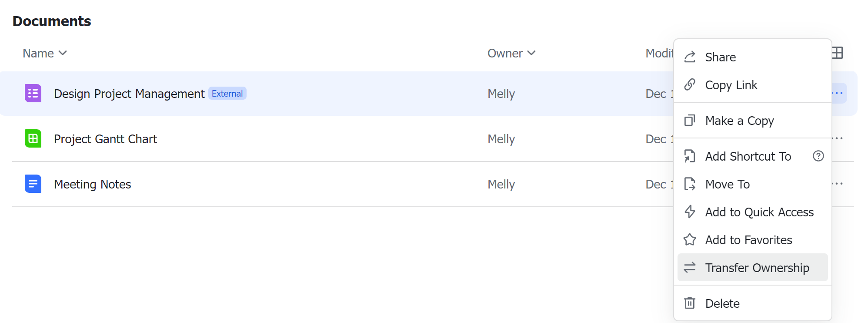Click the green Project Gantt Chart spreadsheet icon

click(33, 138)
